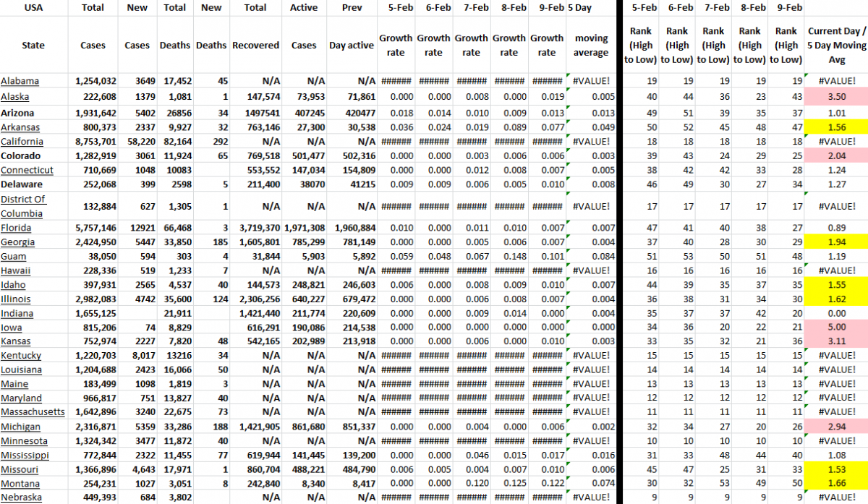The width and height of the screenshot is (868, 504).
Task: Open the District Of Columbia link
Action: 23,206
